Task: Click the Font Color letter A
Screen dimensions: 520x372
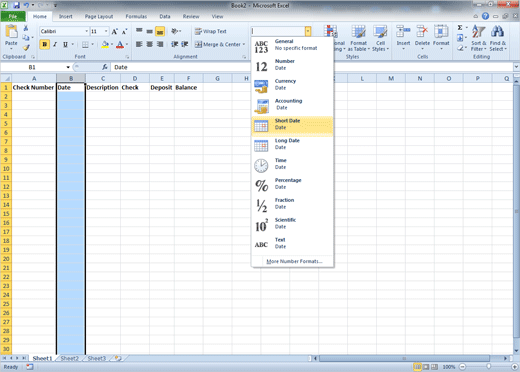Action: (x=120, y=44)
